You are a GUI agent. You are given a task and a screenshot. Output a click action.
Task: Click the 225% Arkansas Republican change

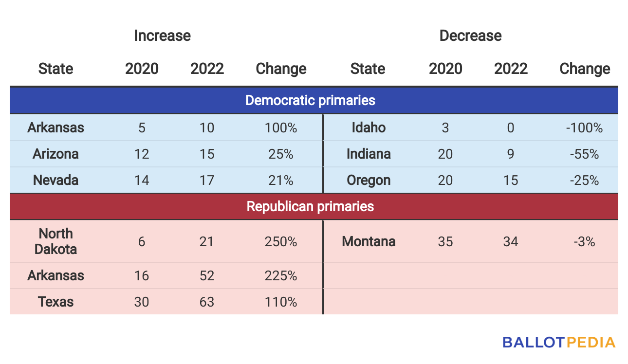(x=281, y=275)
